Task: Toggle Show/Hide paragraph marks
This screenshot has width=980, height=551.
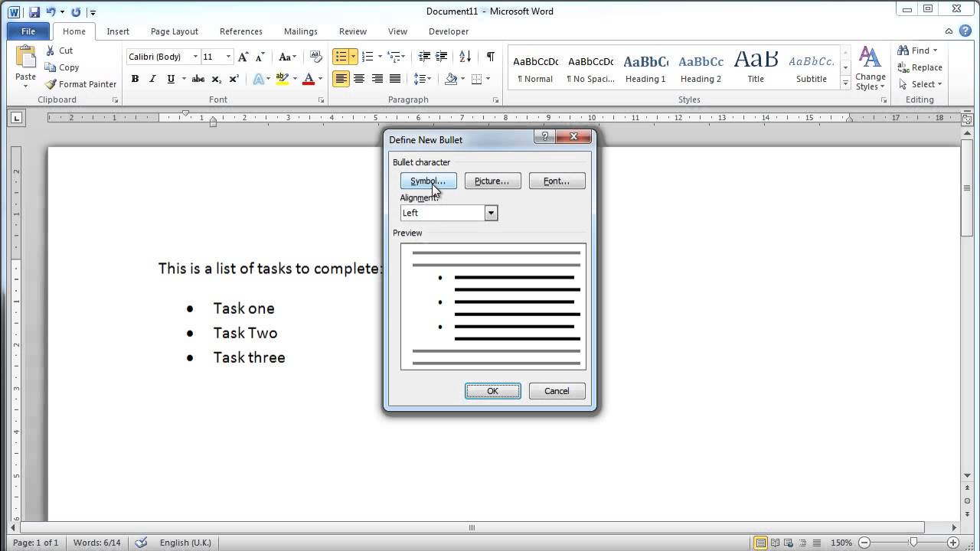Action: 491,57
